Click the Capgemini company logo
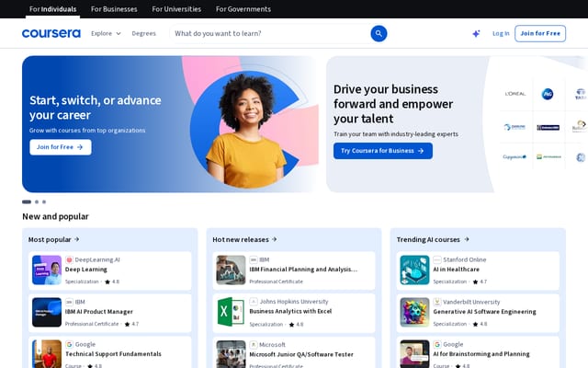This screenshot has height=368, width=588. click(514, 157)
